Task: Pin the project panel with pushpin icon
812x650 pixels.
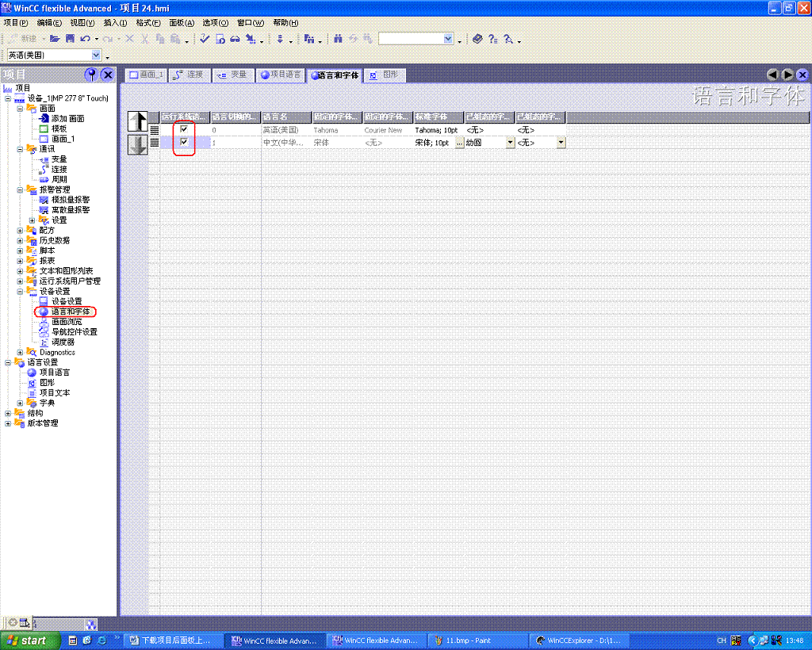Action: (92, 75)
